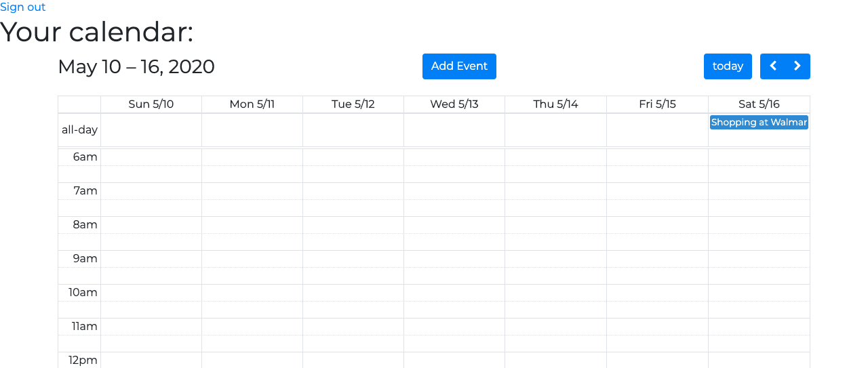The height and width of the screenshot is (368, 868).
Task: Select the Fri 5/15 column header
Action: tap(657, 104)
